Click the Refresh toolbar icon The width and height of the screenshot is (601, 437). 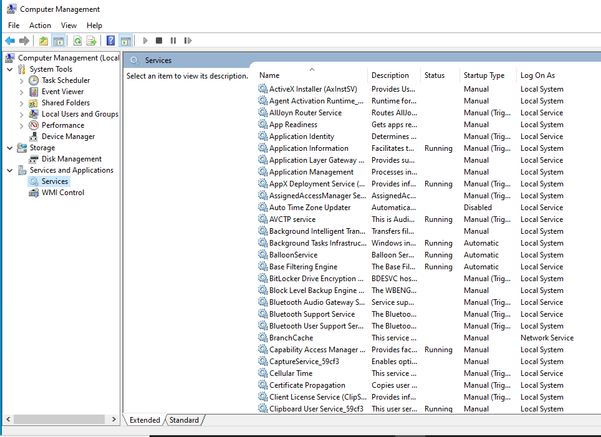click(x=76, y=41)
